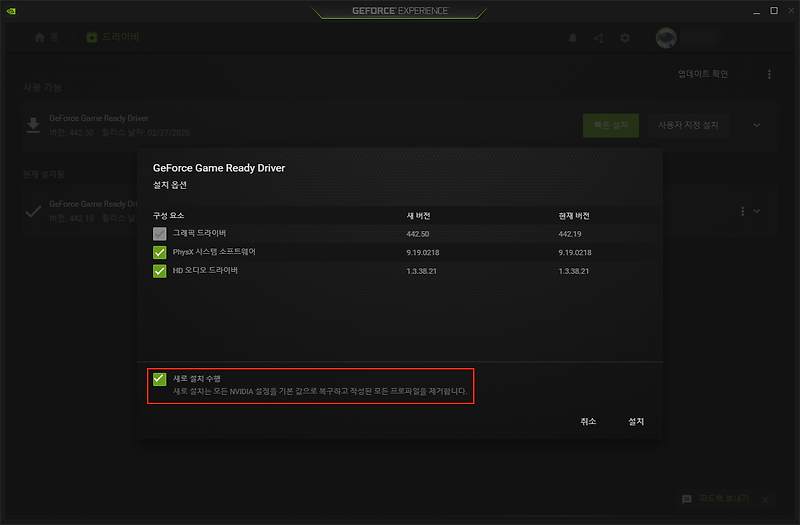Viewport: 800px width, 525px height.
Task: Open the more options menu beside 업데이트 확인
Action: [769, 74]
